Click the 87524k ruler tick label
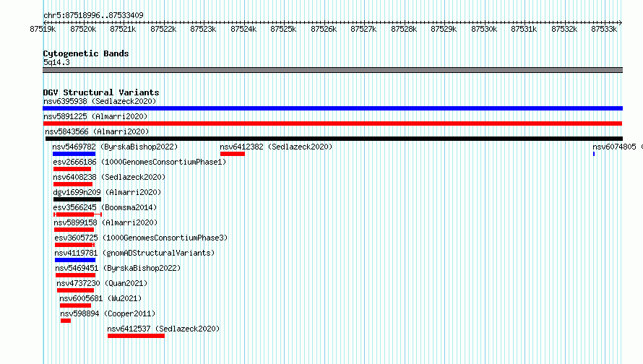The image size is (643, 364). [x=243, y=29]
